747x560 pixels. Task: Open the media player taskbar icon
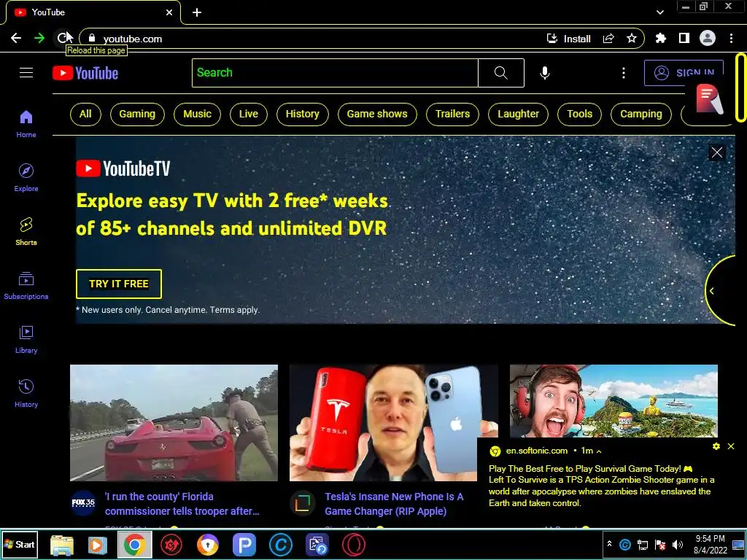[x=97, y=545]
